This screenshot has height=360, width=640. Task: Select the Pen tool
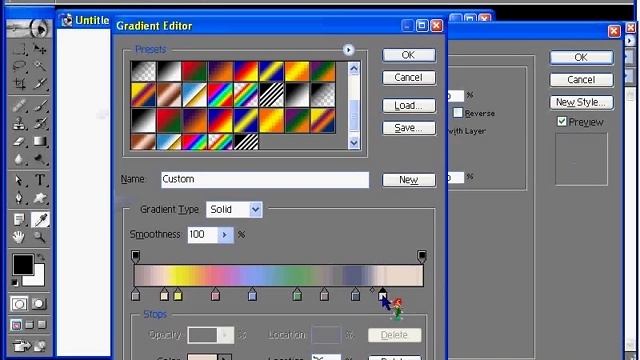tap(19, 198)
